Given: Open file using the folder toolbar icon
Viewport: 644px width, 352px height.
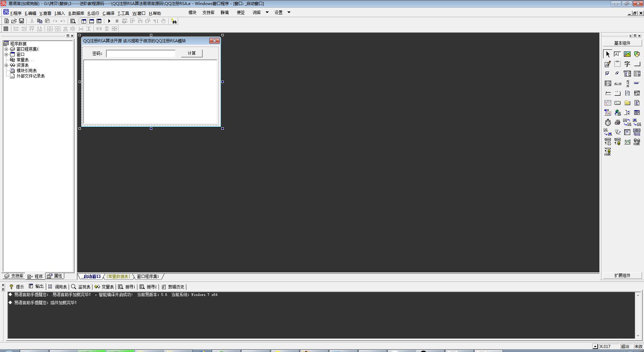Looking at the screenshot, I should click(x=14, y=21).
